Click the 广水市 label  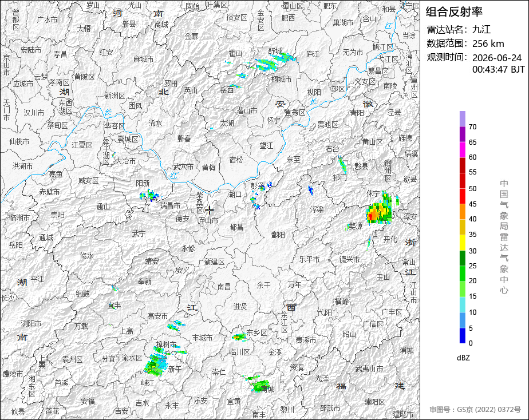47,19
